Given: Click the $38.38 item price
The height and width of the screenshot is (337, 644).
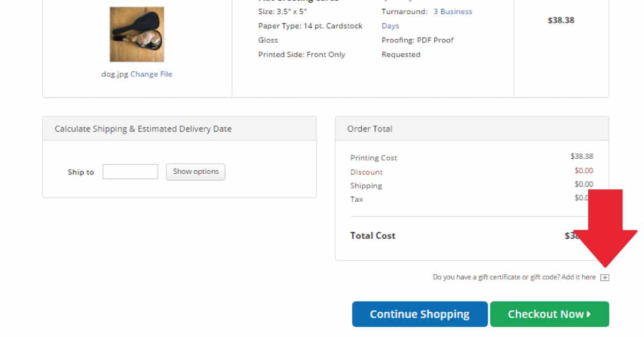Looking at the screenshot, I should [561, 20].
